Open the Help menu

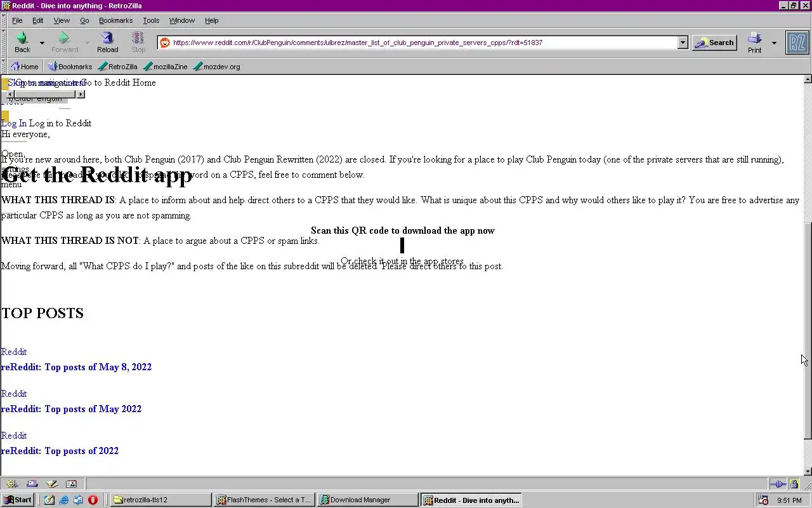pos(212,20)
